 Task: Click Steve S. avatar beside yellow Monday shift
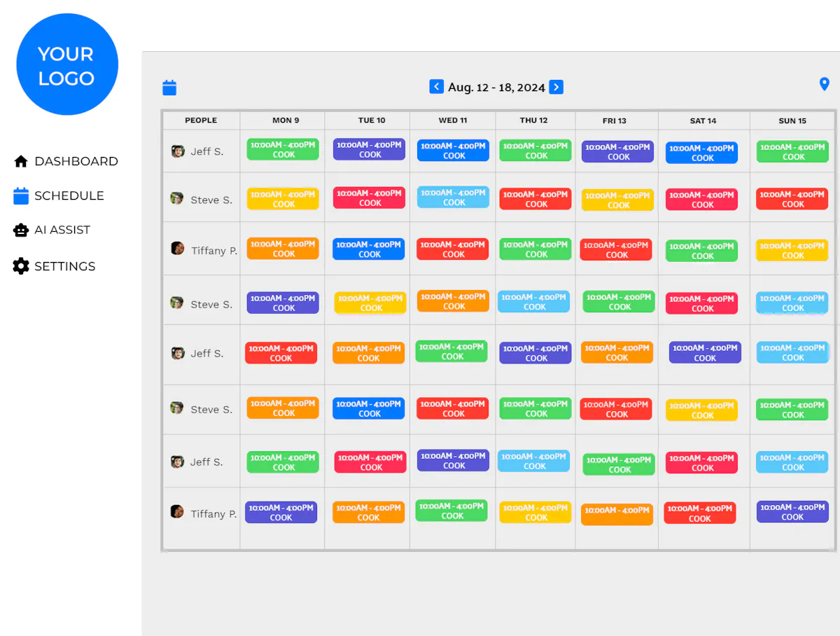[177, 199]
